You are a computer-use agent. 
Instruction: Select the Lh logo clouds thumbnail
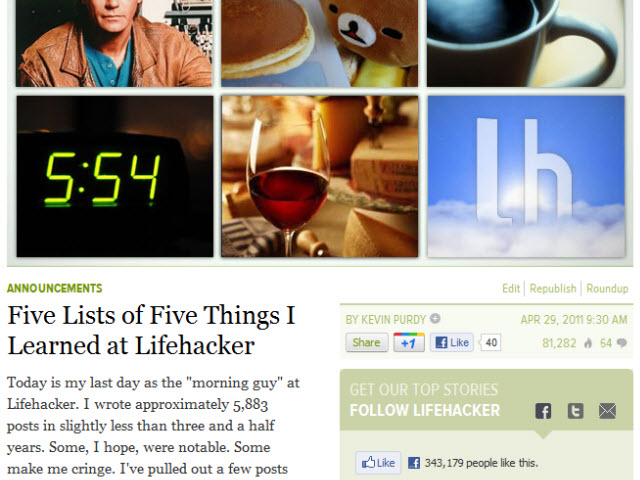click(x=526, y=176)
